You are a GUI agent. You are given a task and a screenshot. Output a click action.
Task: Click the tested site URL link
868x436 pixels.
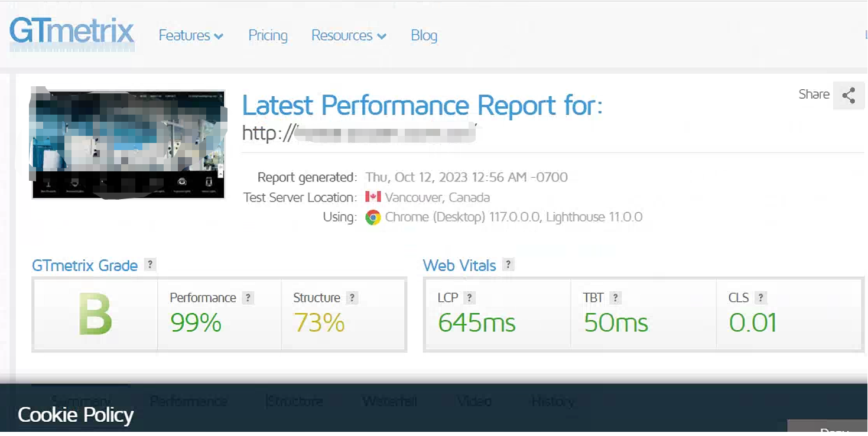click(x=359, y=133)
